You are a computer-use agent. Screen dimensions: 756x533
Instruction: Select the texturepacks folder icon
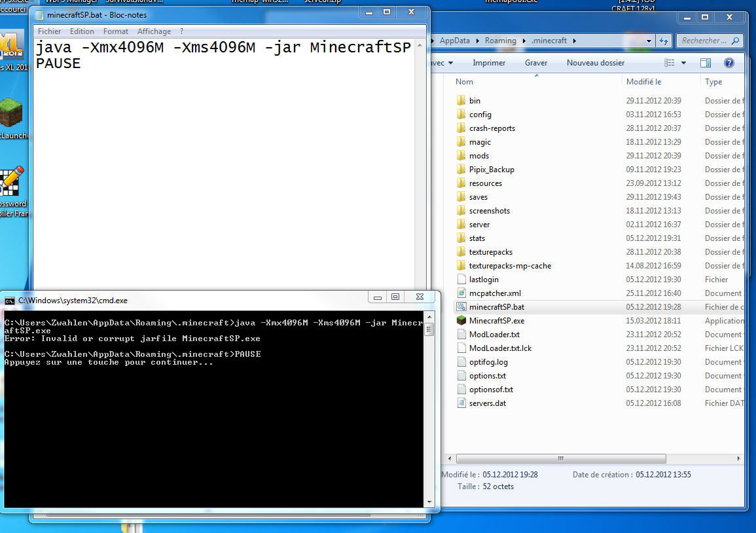tap(461, 252)
